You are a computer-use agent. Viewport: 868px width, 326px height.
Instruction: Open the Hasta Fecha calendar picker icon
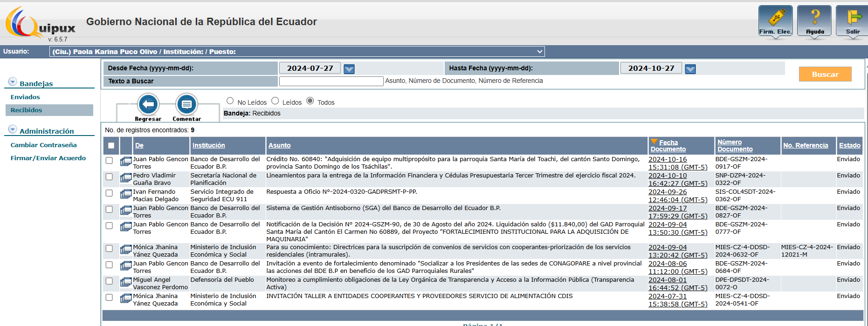(x=690, y=69)
